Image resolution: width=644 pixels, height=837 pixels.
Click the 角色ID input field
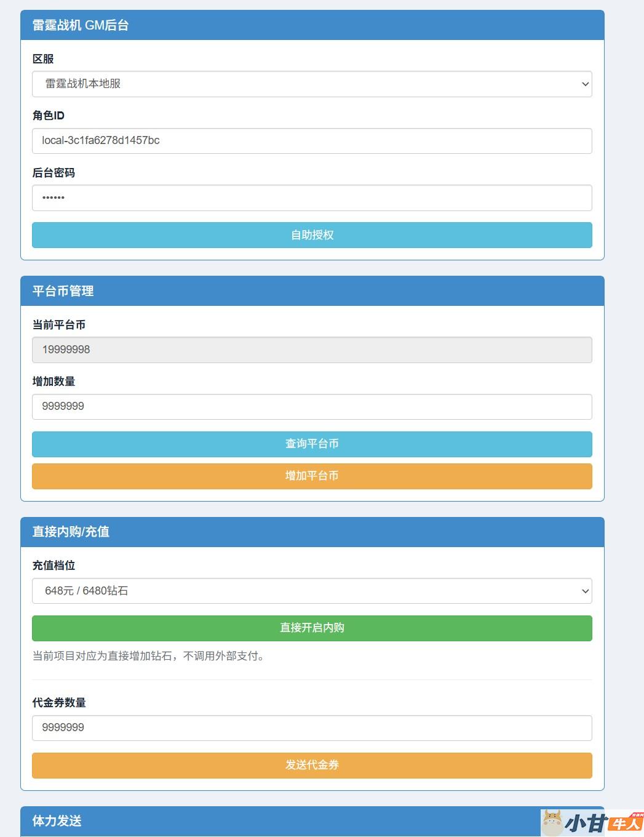click(x=312, y=141)
